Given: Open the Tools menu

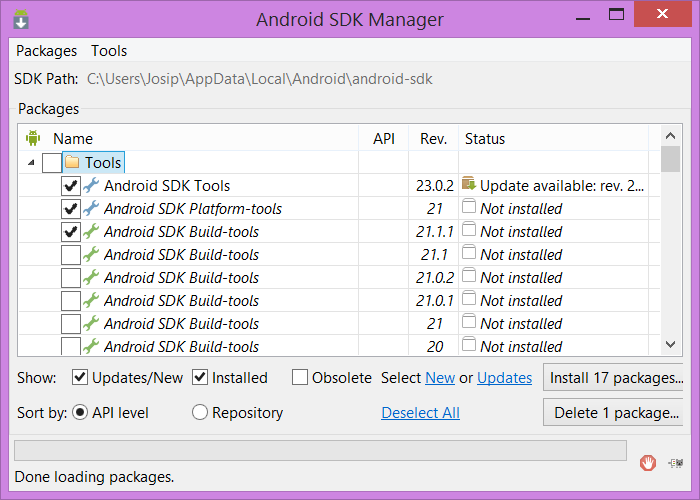Looking at the screenshot, I should [x=109, y=50].
